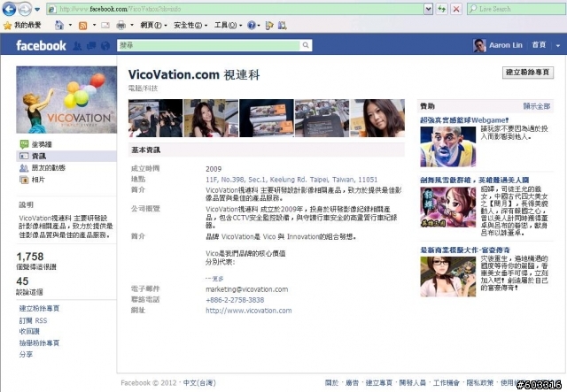Image resolution: width=567 pixels, height=392 pixels.
Task: Click the browser Home icon
Action: coord(59,26)
